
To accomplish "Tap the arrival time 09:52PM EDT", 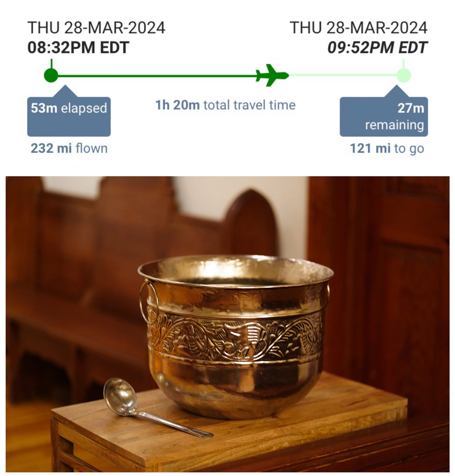I will [x=377, y=48].
